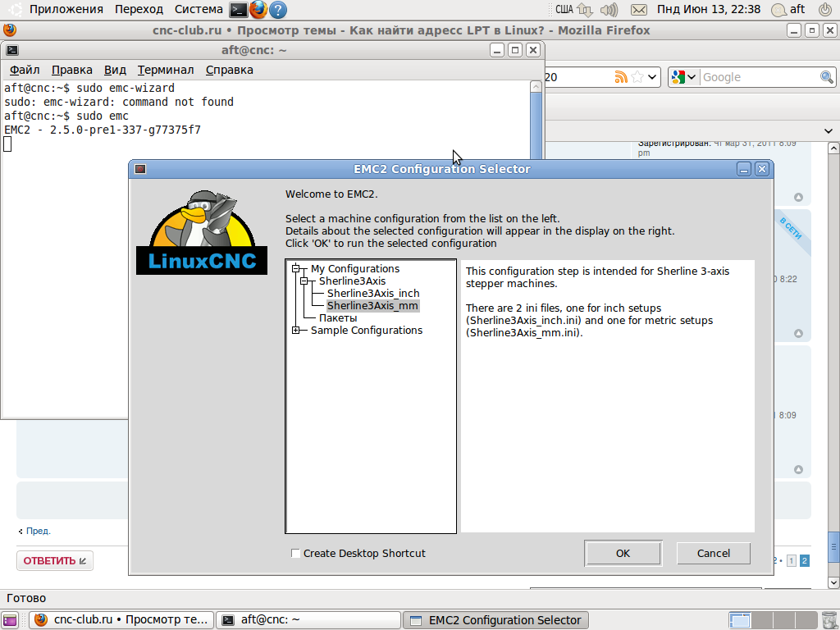Open the search engine dropdown in Firefox

click(684, 77)
